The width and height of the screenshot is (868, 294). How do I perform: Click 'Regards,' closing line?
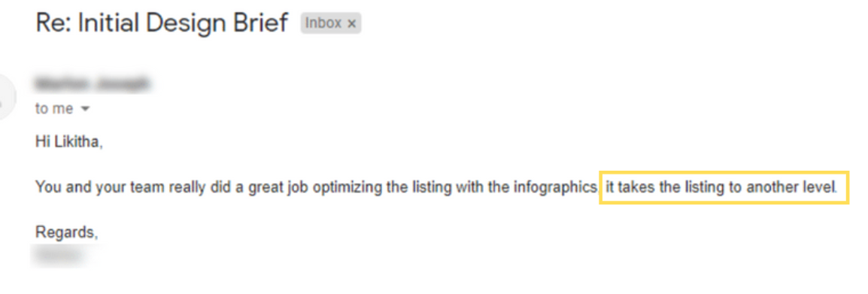coord(67,232)
